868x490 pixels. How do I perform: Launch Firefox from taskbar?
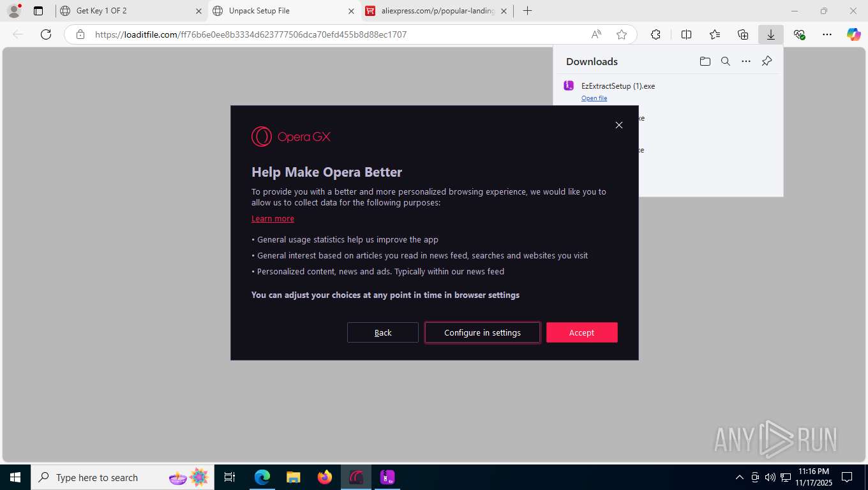pyautogui.click(x=325, y=477)
